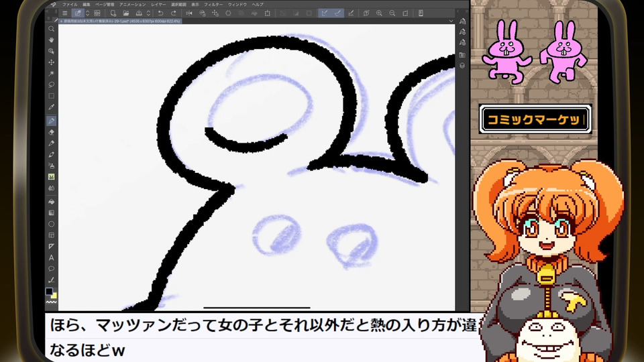This screenshot has width=644, height=362.
Task: Select the Auto select wand tool
Action: [52, 74]
